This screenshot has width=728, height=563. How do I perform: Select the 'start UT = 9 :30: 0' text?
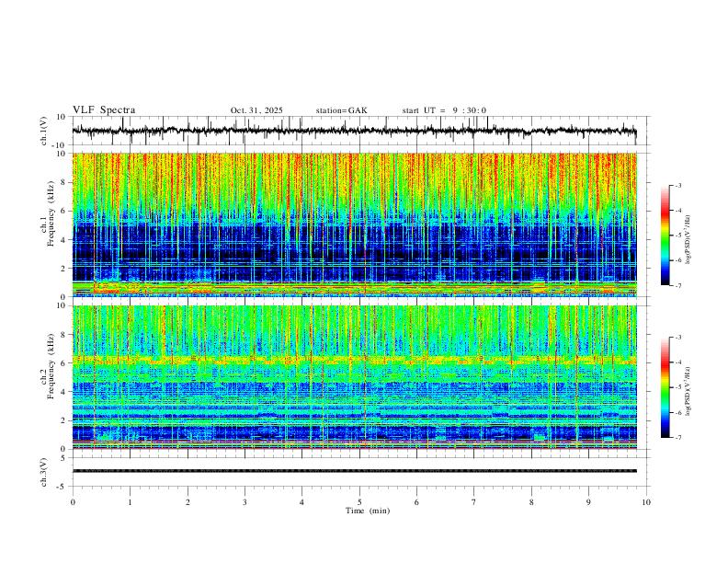tap(444, 110)
